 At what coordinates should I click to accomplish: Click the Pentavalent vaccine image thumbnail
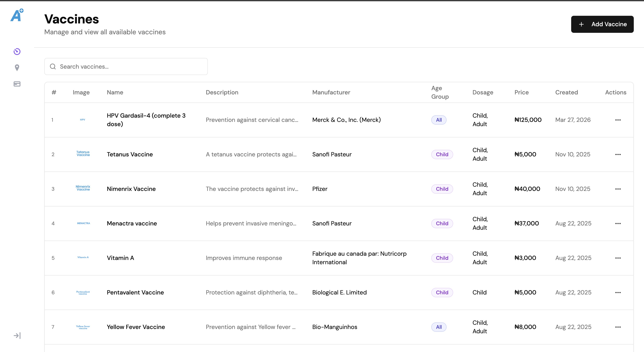coord(83,293)
